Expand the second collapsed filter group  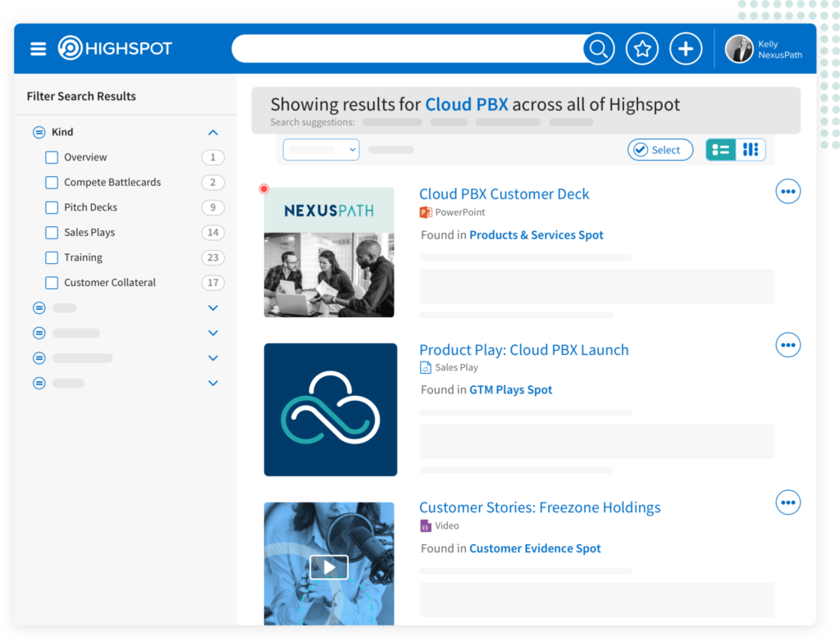pyautogui.click(x=213, y=334)
